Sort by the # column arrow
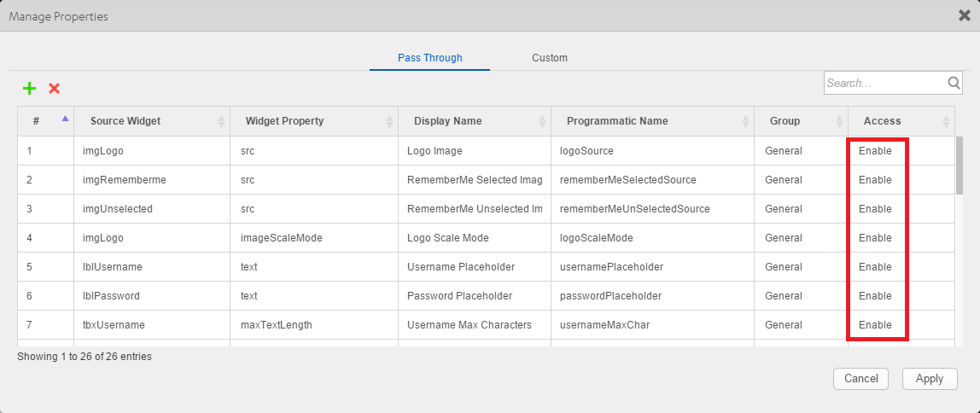 66,119
